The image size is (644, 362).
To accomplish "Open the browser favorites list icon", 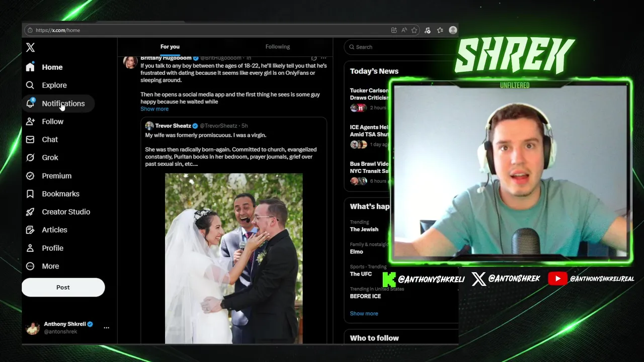I will coord(440,30).
